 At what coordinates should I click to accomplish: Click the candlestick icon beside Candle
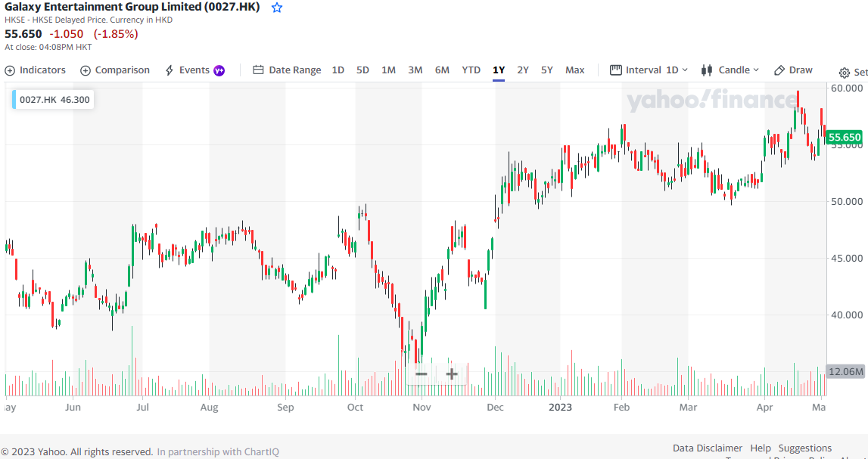pos(706,70)
